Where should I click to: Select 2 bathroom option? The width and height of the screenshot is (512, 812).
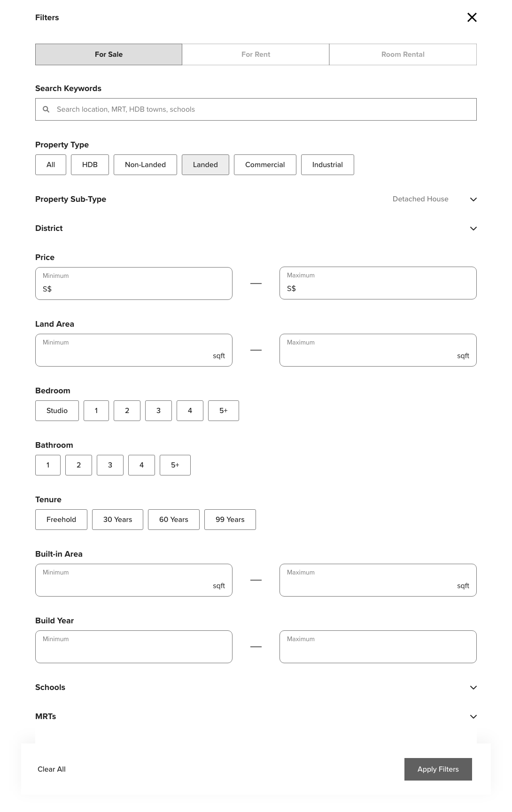tap(78, 465)
